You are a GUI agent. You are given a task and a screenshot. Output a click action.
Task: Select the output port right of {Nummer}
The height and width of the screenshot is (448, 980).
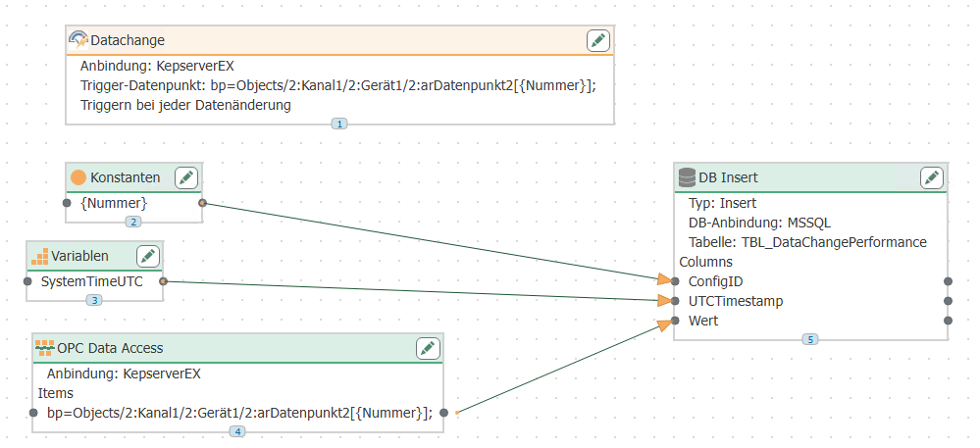[202, 203]
